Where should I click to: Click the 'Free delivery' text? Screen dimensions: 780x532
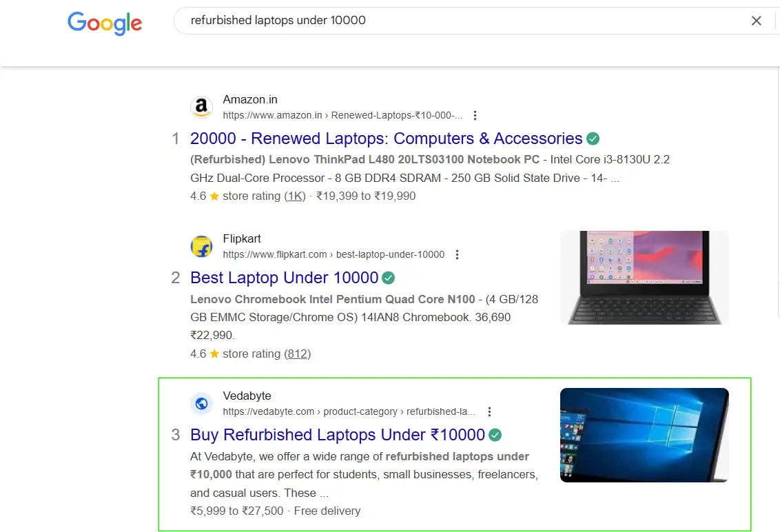point(327,511)
